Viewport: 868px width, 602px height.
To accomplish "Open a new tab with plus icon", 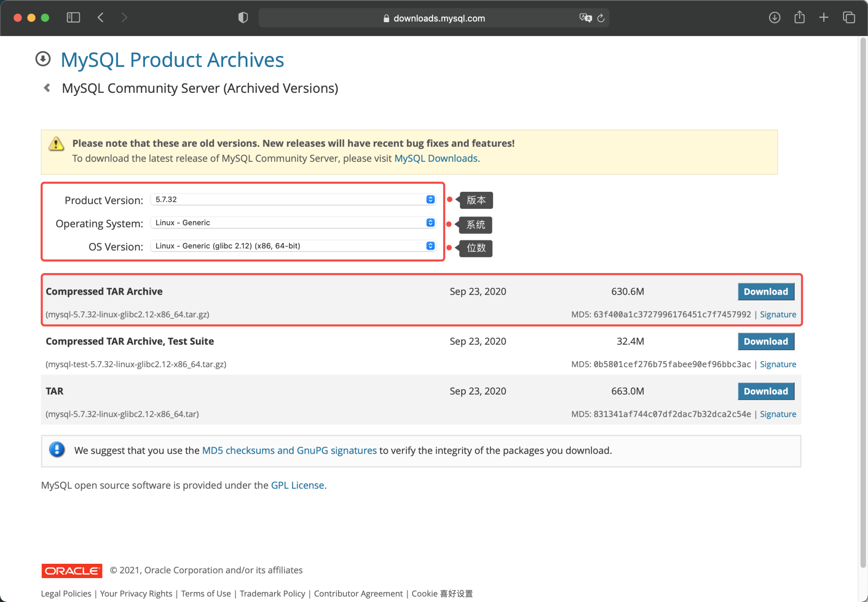I will (824, 18).
